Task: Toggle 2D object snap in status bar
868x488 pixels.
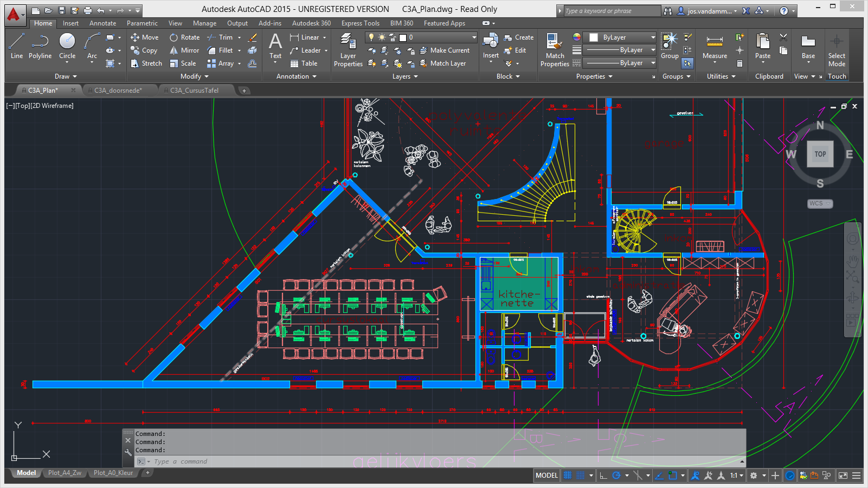Action: (x=673, y=476)
